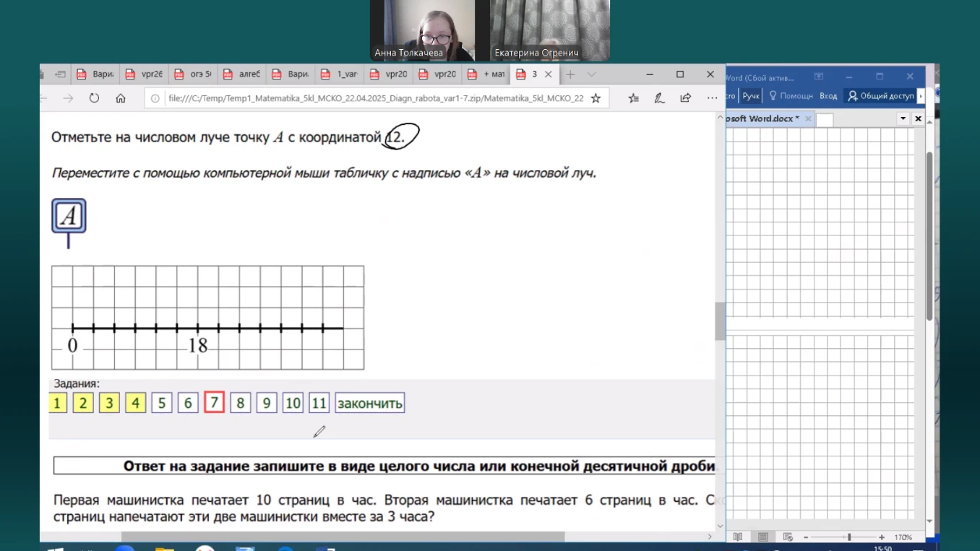980x551 pixels.
Task: Go to task 6
Action: point(188,403)
